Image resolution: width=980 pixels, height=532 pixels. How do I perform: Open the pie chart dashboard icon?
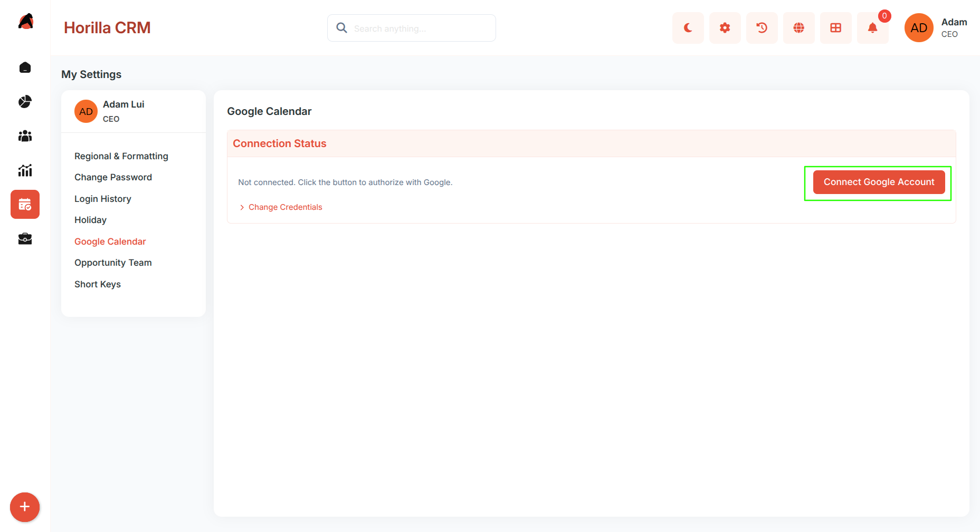coord(25,102)
